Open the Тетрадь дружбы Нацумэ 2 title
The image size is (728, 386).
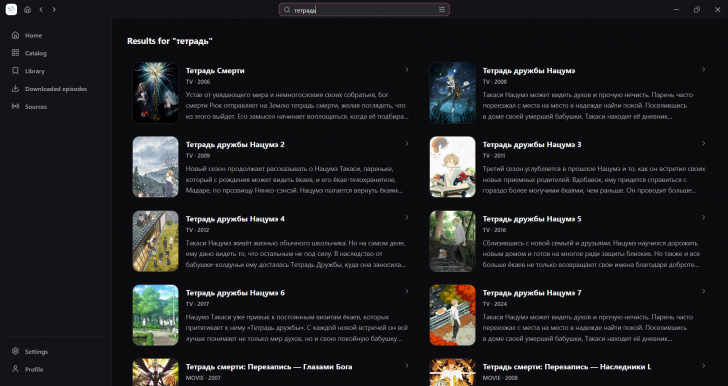235,144
